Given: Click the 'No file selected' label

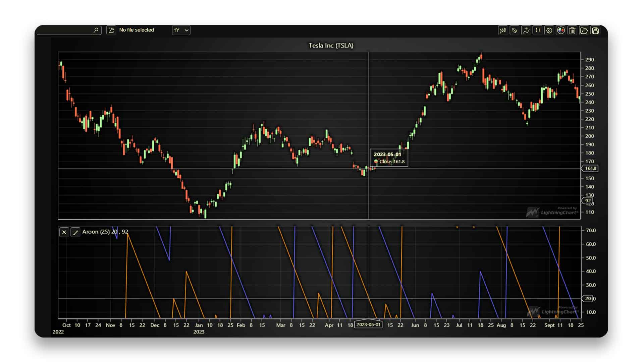Looking at the screenshot, I should [x=137, y=30].
